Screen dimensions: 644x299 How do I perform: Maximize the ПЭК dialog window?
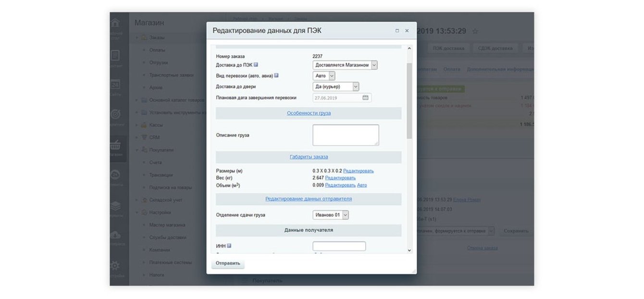click(397, 31)
